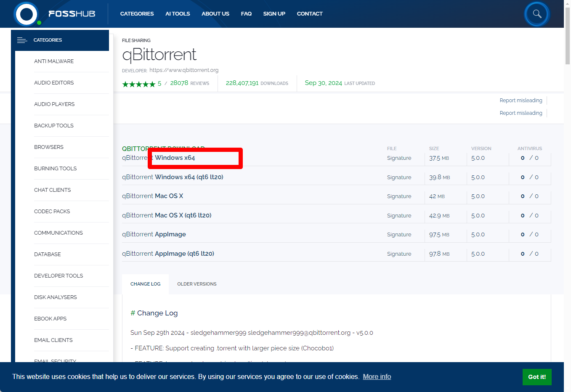Click the FOSSHUB wordmark text
Viewport: 571px width, 392px height.
(72, 14)
